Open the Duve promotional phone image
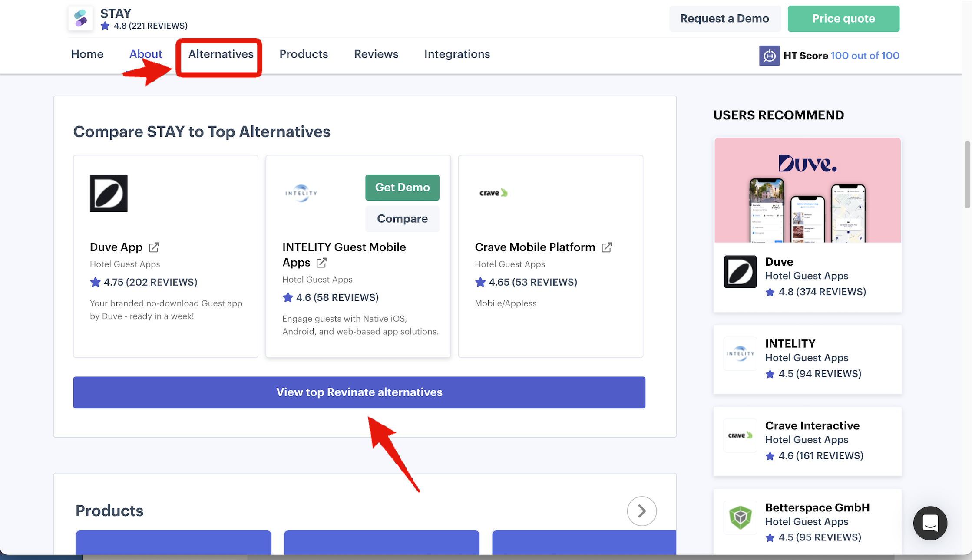Screen dimensions: 972x560 tap(807, 190)
